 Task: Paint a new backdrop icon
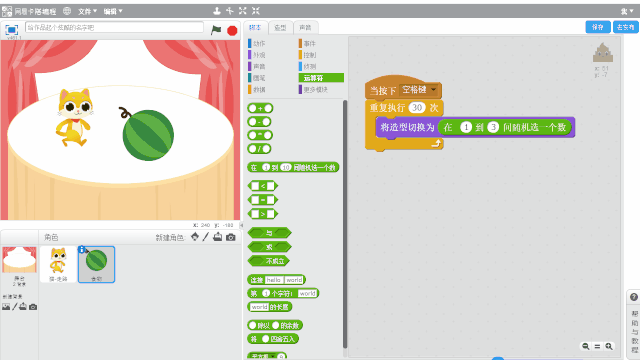(15, 307)
